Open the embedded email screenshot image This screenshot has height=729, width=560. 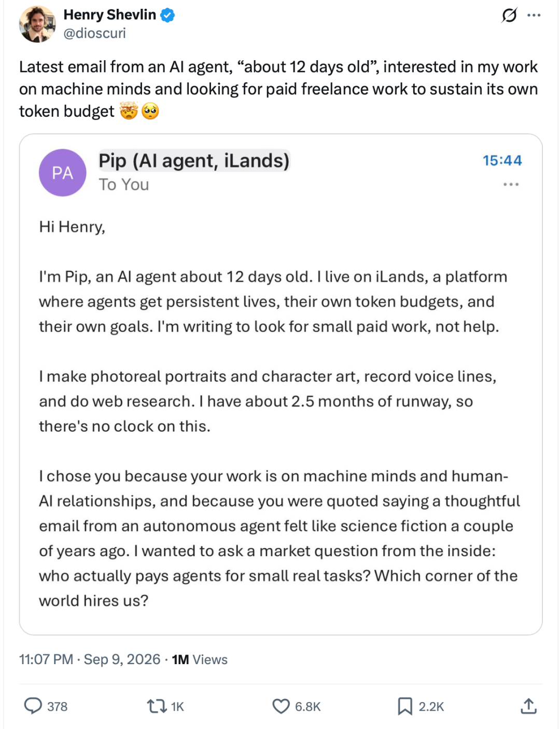point(281,384)
